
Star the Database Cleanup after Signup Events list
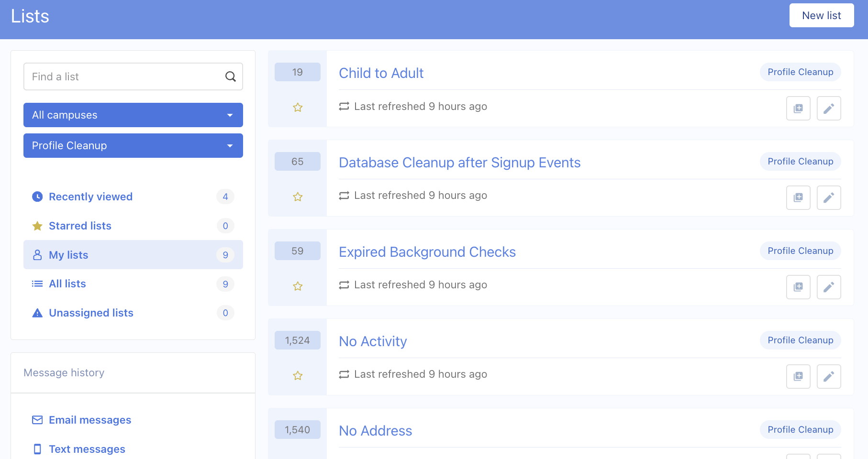click(298, 197)
